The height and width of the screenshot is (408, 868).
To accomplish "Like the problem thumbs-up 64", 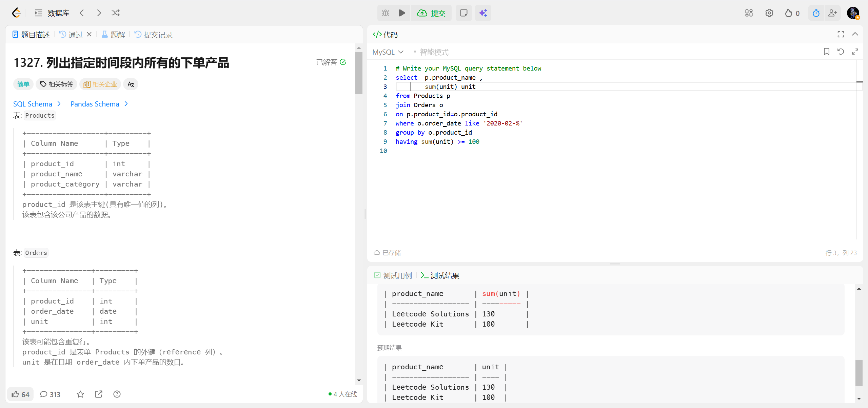I will (20, 394).
